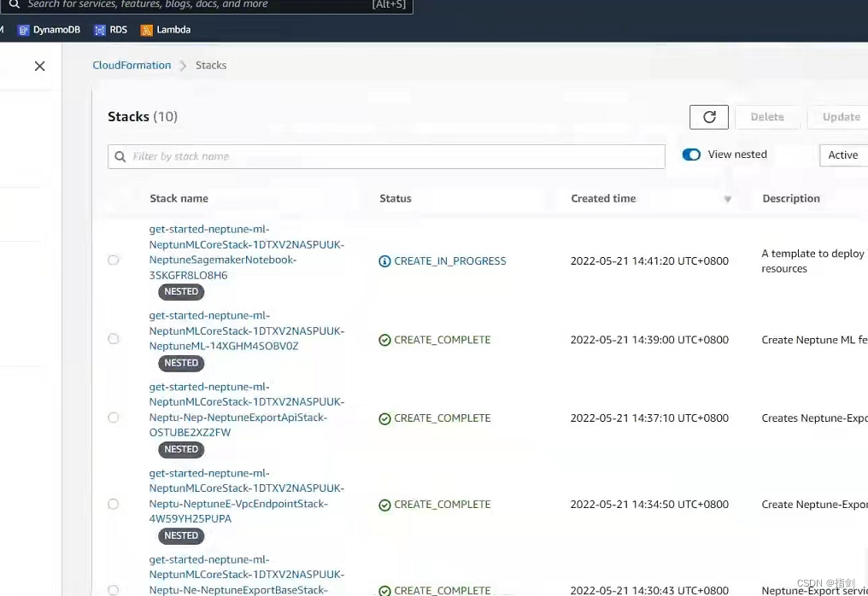Go to CloudFormation breadcrumb link

pyautogui.click(x=132, y=65)
